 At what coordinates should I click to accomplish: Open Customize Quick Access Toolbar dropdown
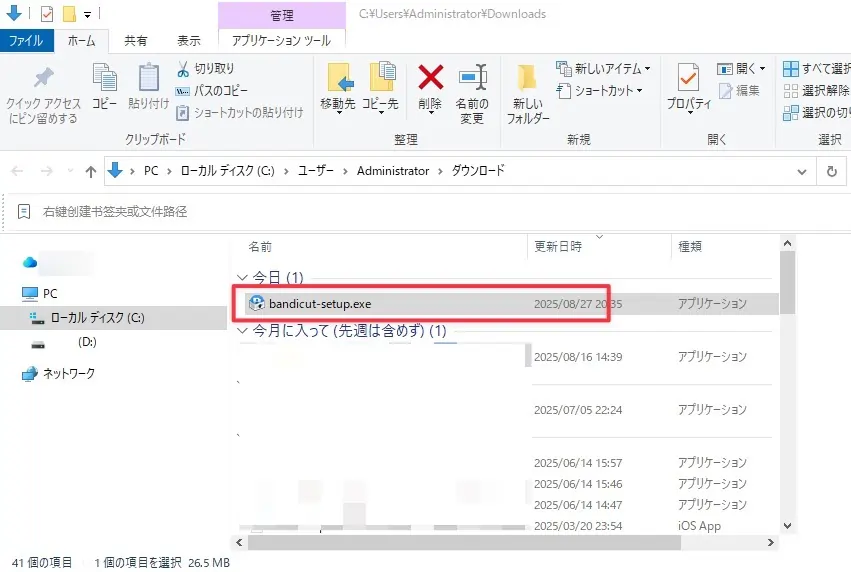(x=87, y=15)
